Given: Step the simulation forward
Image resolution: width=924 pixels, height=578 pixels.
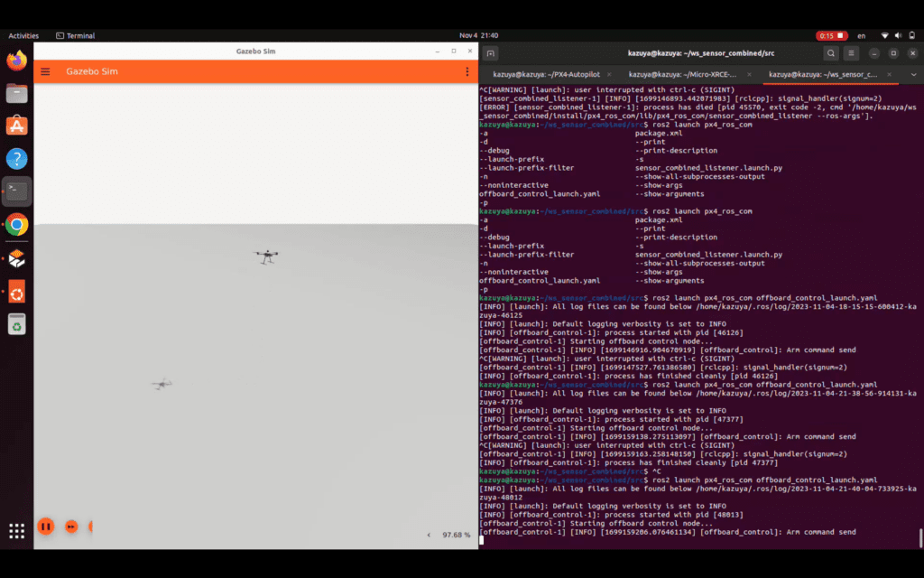Looking at the screenshot, I should (x=71, y=527).
